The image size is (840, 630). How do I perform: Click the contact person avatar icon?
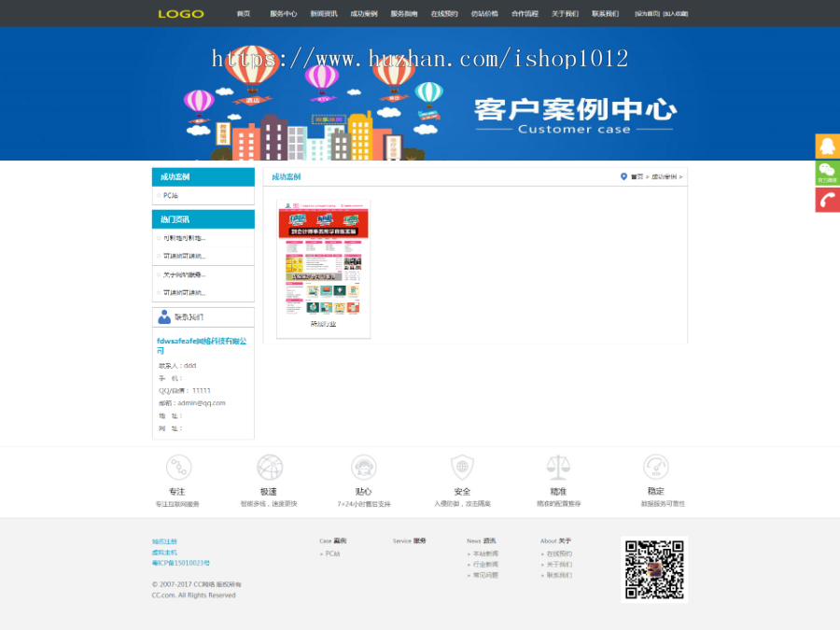point(165,316)
